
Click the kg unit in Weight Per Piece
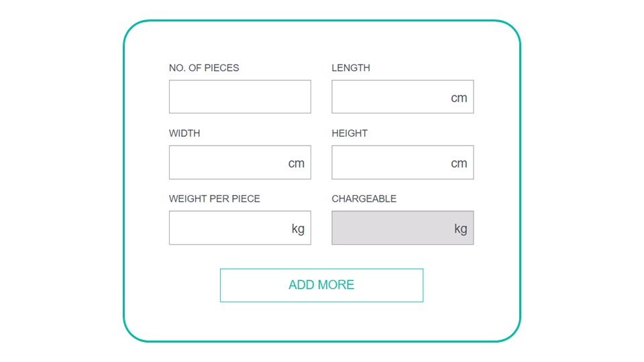point(298,229)
